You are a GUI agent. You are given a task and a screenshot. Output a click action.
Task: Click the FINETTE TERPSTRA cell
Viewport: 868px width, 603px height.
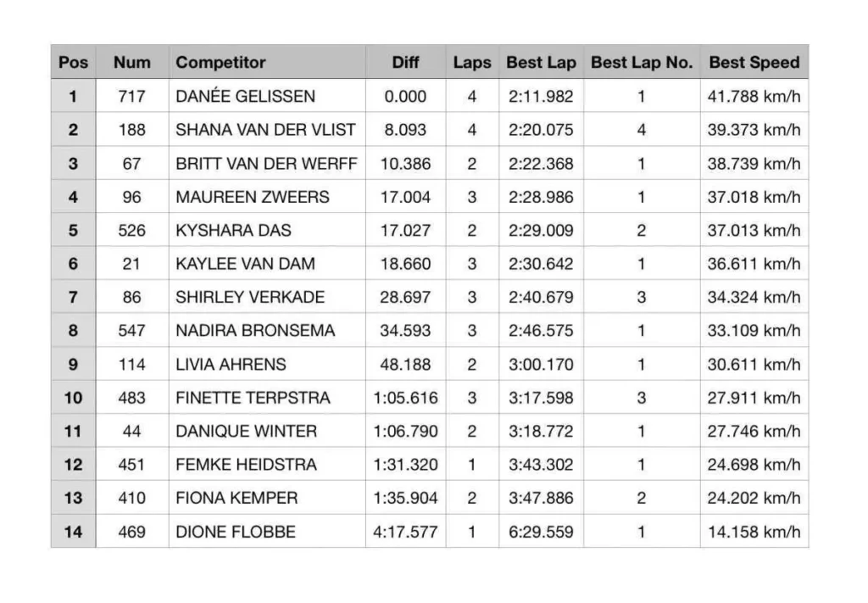pyautogui.click(x=267, y=398)
